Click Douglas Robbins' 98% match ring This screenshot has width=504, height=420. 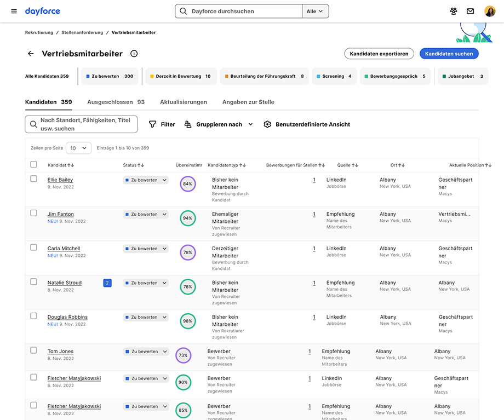187,321
